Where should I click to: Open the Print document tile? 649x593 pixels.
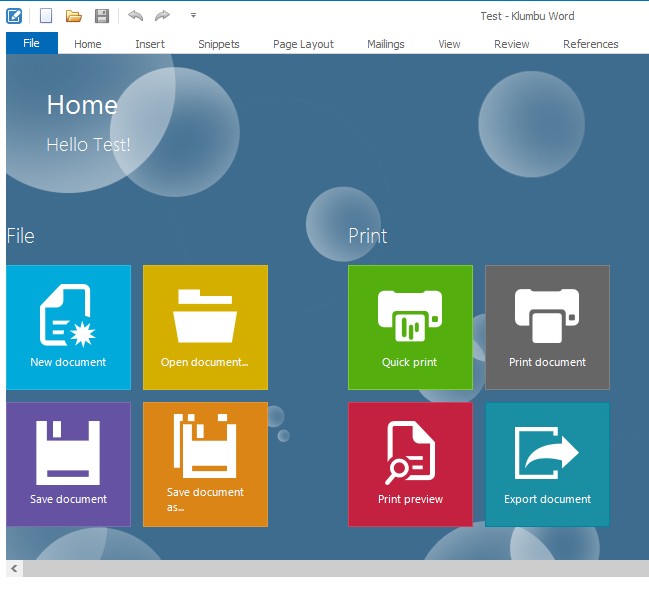[x=547, y=327]
